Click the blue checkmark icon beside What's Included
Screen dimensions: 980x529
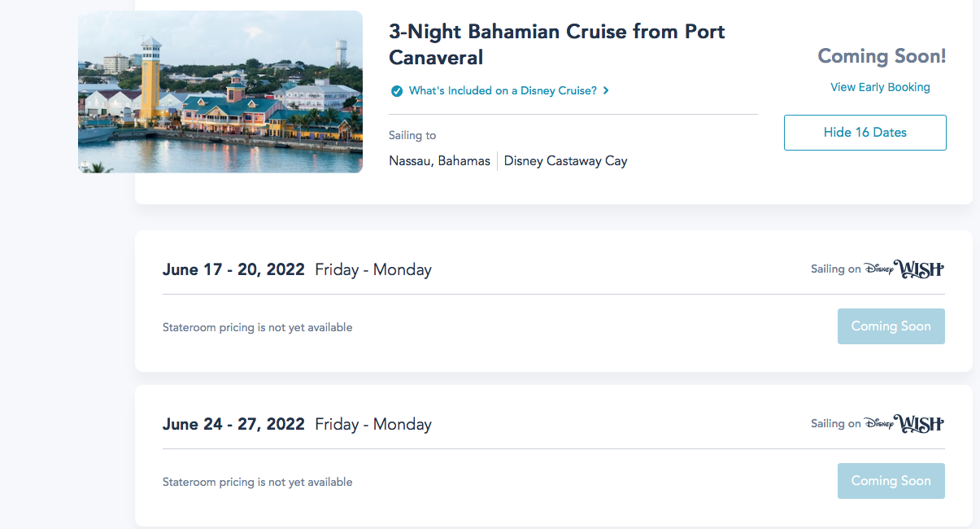[397, 91]
